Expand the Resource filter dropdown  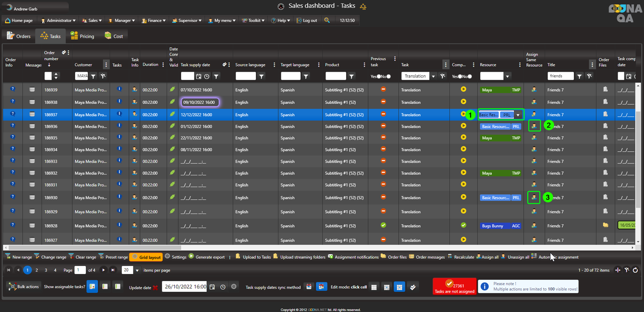click(x=507, y=77)
